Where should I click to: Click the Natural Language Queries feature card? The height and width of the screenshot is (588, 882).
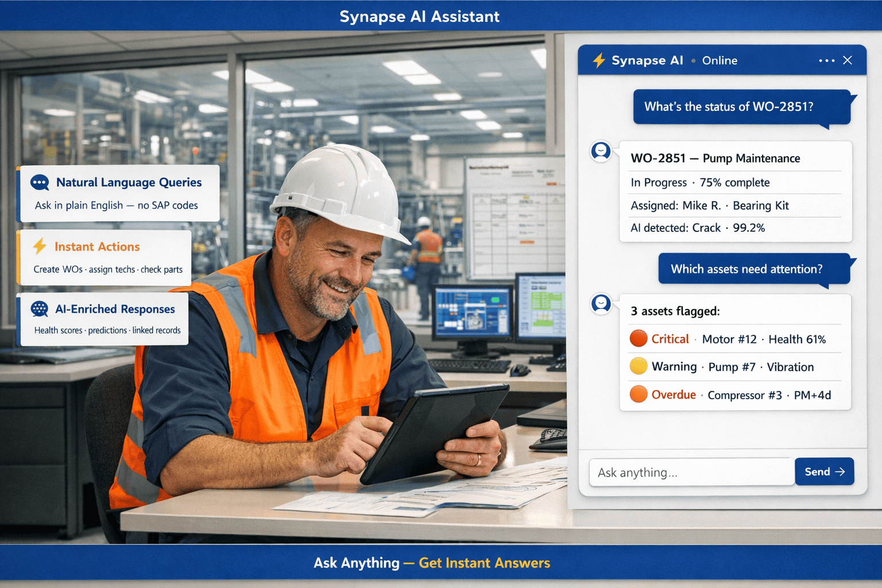[119, 194]
